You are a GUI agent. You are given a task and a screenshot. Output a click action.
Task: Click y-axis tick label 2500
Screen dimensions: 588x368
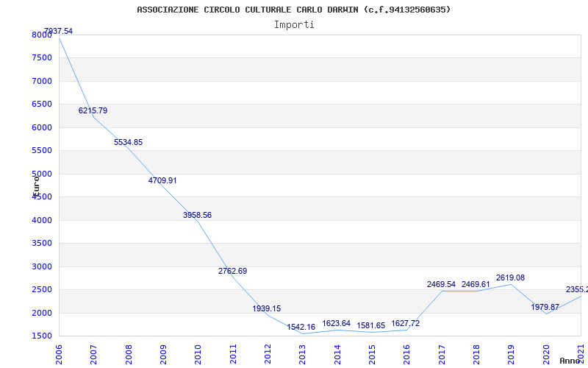[42, 290]
